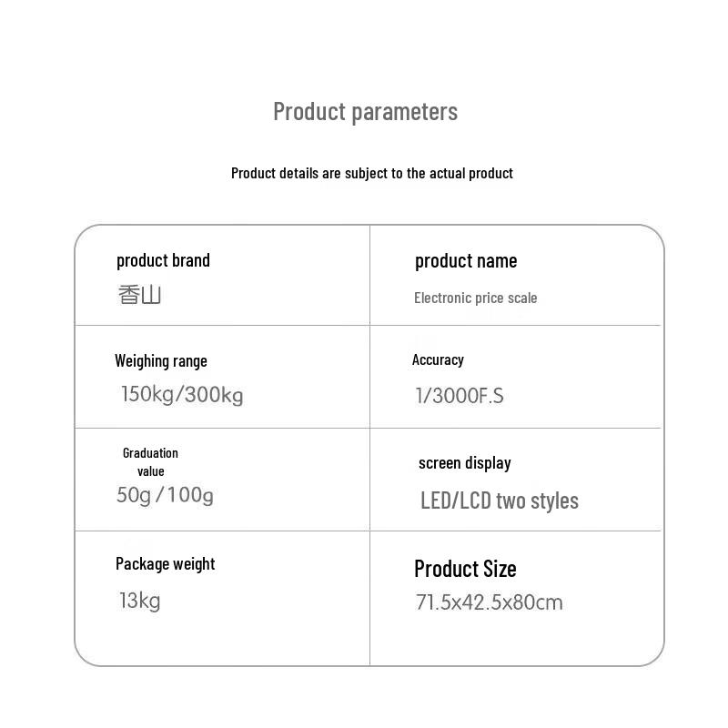Image resolution: width=728 pixels, height=728 pixels.
Task: Click the "Weighing range" label
Action: tap(160, 360)
